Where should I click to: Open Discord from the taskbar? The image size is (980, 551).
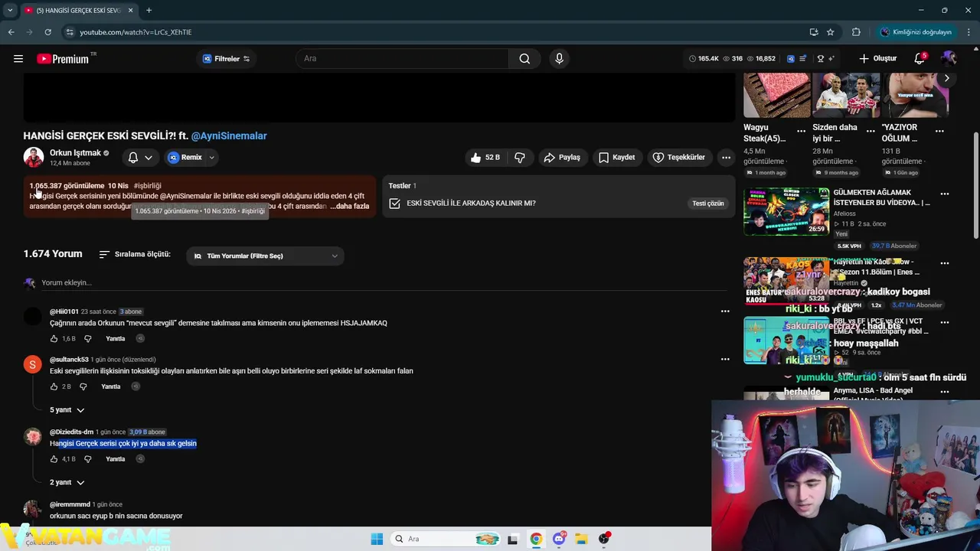[x=559, y=539]
